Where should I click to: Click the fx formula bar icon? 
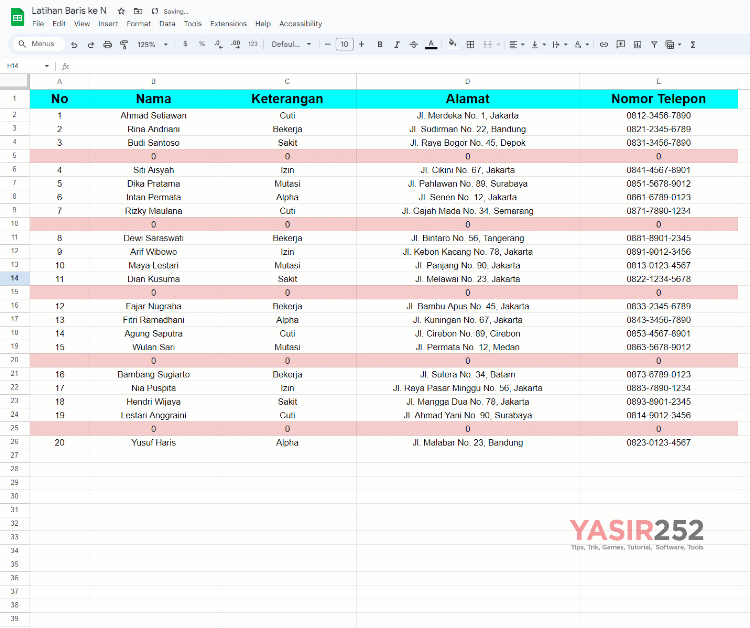pos(66,66)
